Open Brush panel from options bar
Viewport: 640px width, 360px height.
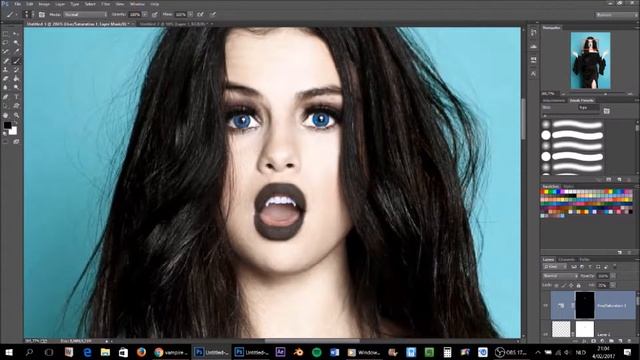(x=42, y=14)
